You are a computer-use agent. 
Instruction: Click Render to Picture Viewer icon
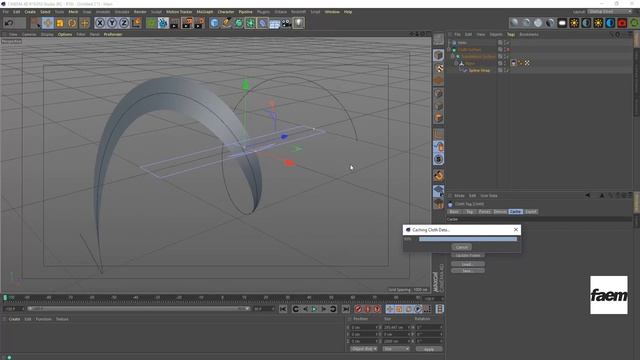pos(187,23)
